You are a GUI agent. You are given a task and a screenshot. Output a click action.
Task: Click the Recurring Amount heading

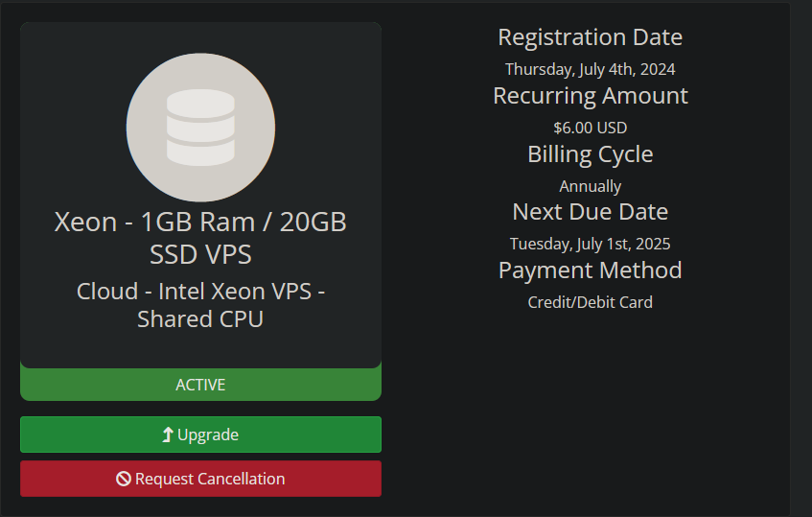point(590,96)
